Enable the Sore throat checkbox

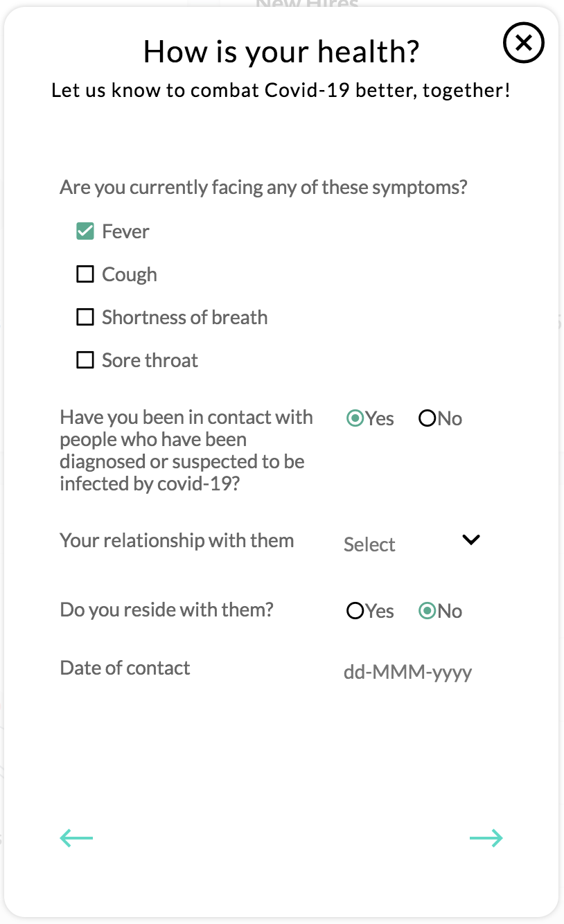point(85,360)
